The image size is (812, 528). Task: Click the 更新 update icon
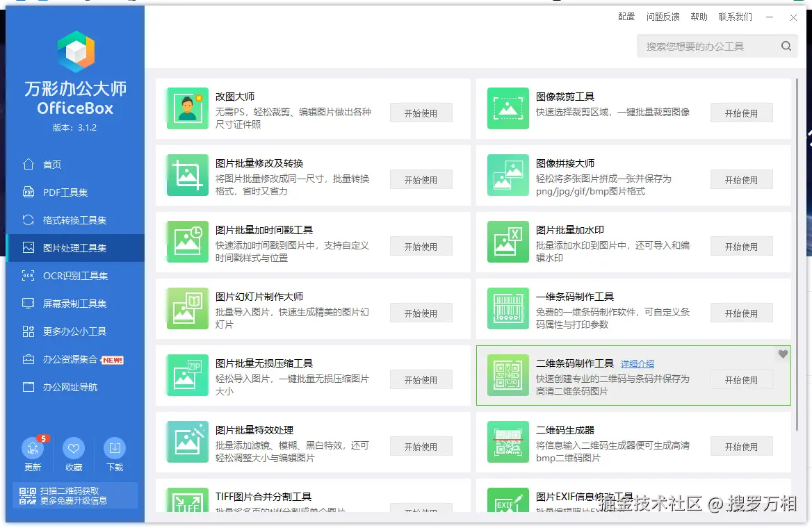point(33,448)
